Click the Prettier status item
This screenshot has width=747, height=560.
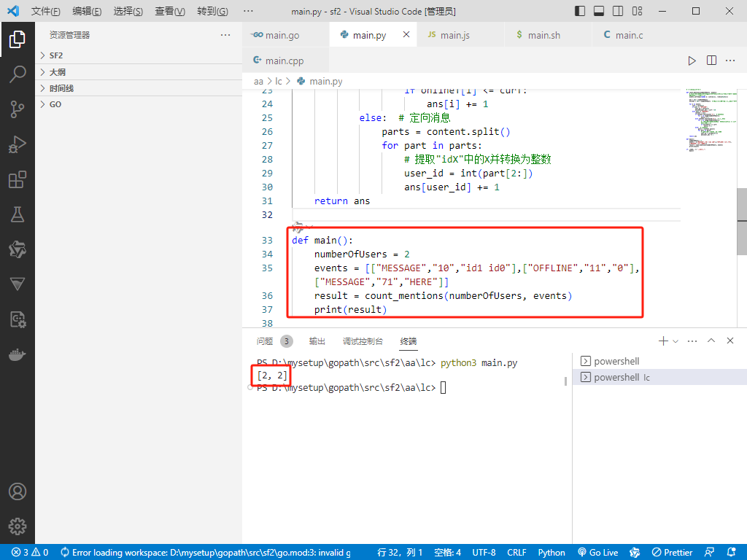[x=672, y=553]
